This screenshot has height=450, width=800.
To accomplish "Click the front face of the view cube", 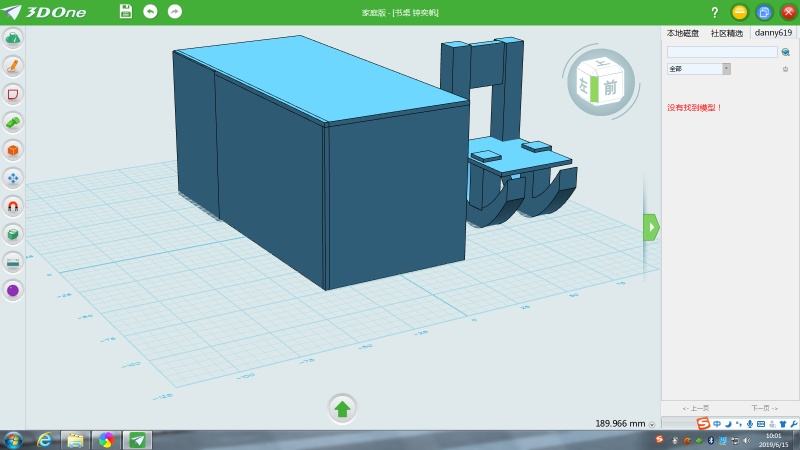I will coord(610,87).
